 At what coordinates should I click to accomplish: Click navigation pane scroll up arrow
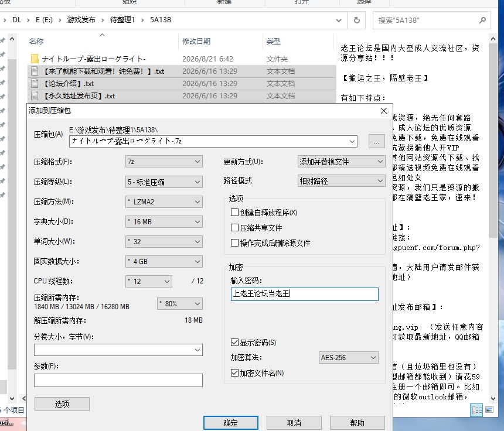coord(12,39)
